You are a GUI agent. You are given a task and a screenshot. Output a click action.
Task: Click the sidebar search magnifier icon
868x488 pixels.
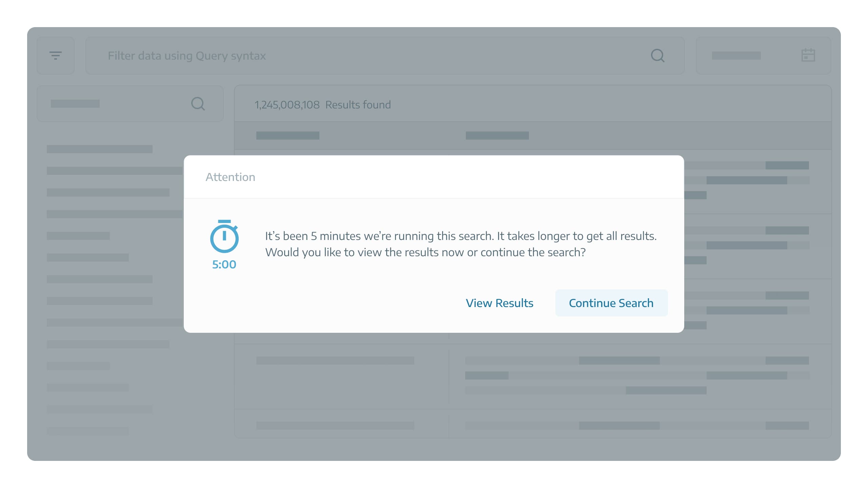tap(198, 104)
